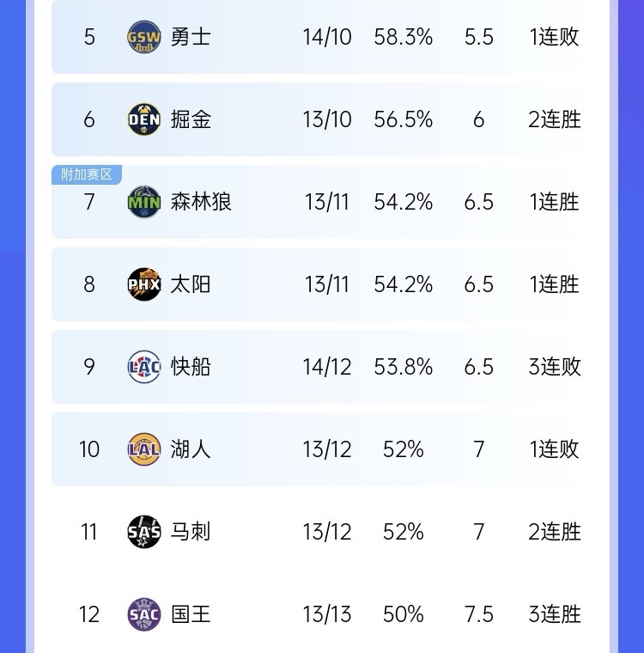644x653 pixels.
Task: Click the Clippers LAC team logo
Action: 144,367
